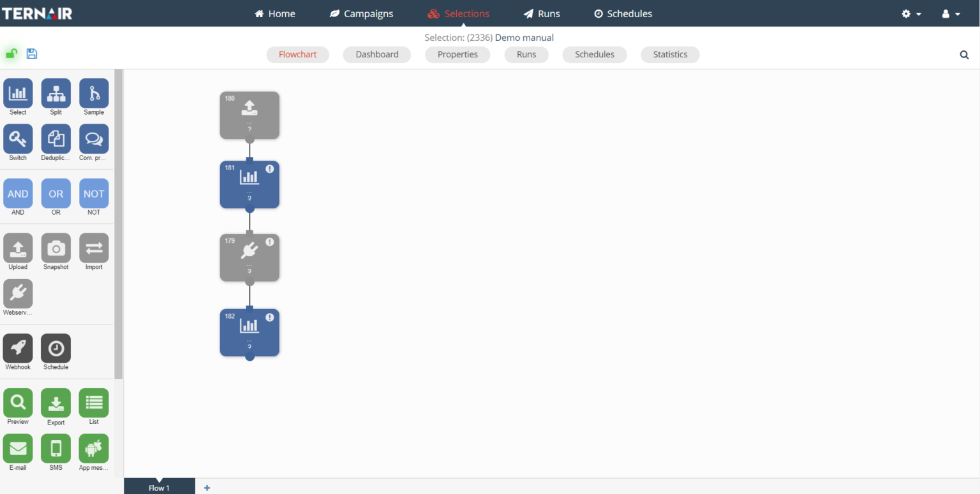
Task: Select block 182 on the flowchart
Action: pos(249,333)
